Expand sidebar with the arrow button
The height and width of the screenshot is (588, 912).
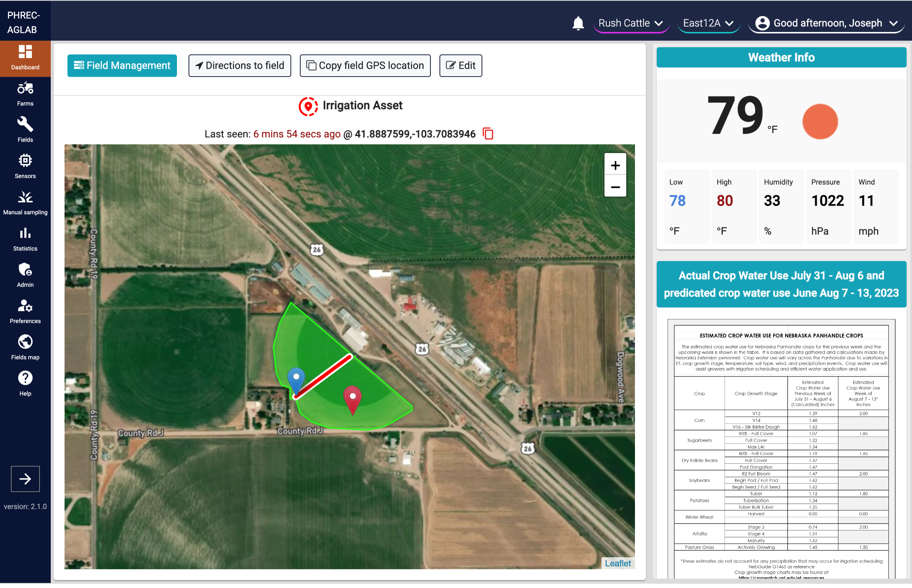tap(25, 479)
